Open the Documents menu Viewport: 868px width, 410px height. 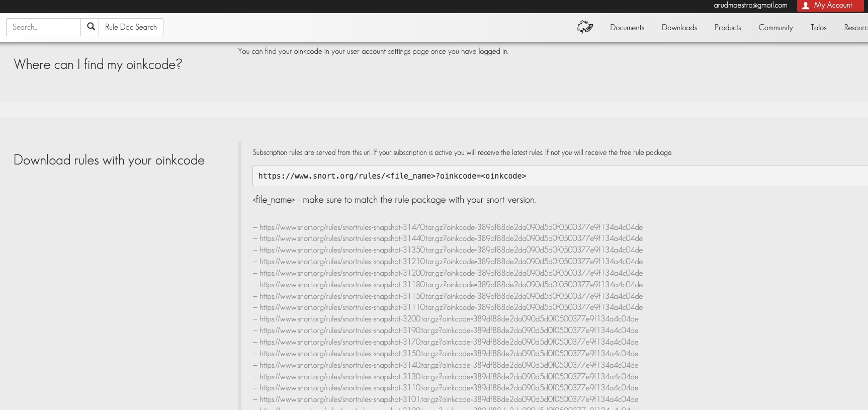click(x=627, y=28)
